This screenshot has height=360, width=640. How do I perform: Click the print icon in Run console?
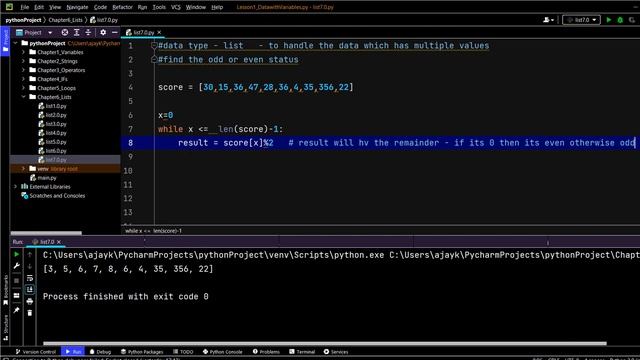(30, 301)
